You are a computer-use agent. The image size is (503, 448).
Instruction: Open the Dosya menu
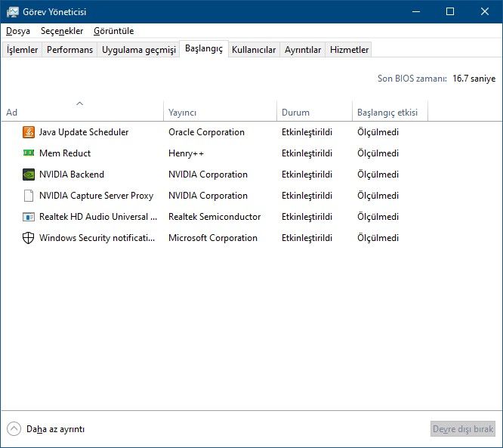pos(18,31)
